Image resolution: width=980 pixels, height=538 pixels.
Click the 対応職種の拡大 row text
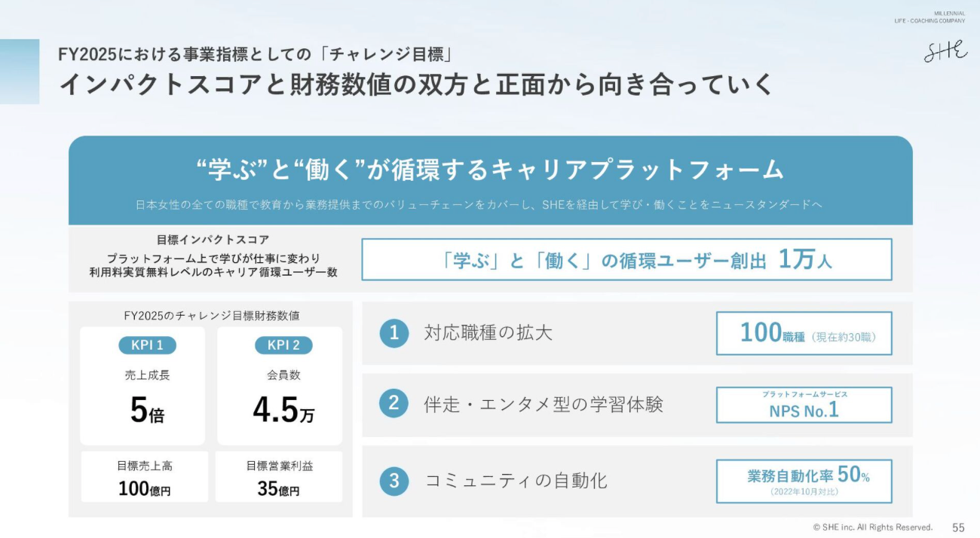[488, 333]
